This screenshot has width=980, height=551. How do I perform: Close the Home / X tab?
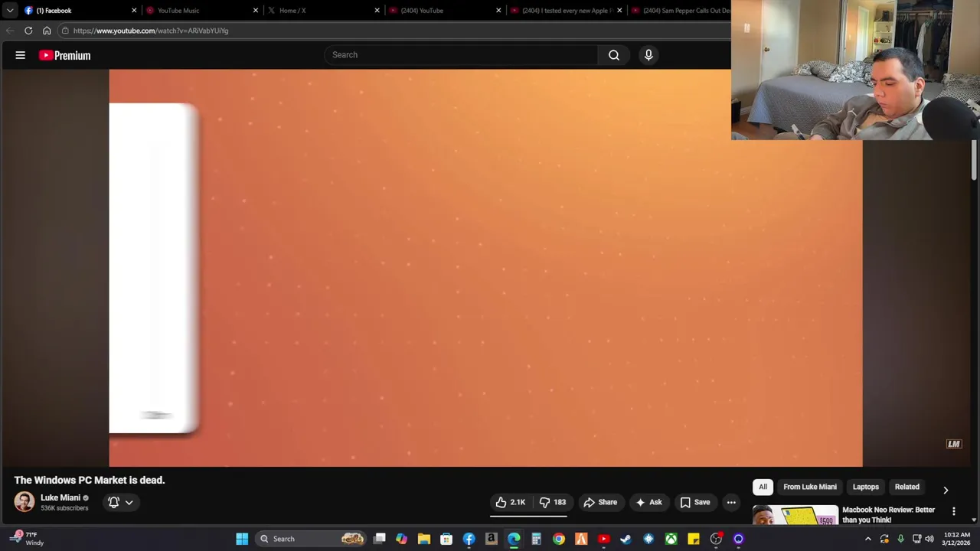coord(377,11)
